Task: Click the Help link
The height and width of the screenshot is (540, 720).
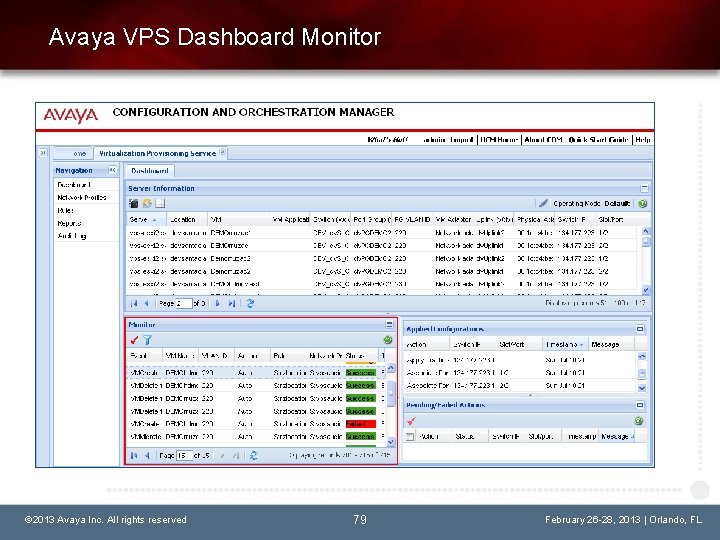Action: click(643, 140)
